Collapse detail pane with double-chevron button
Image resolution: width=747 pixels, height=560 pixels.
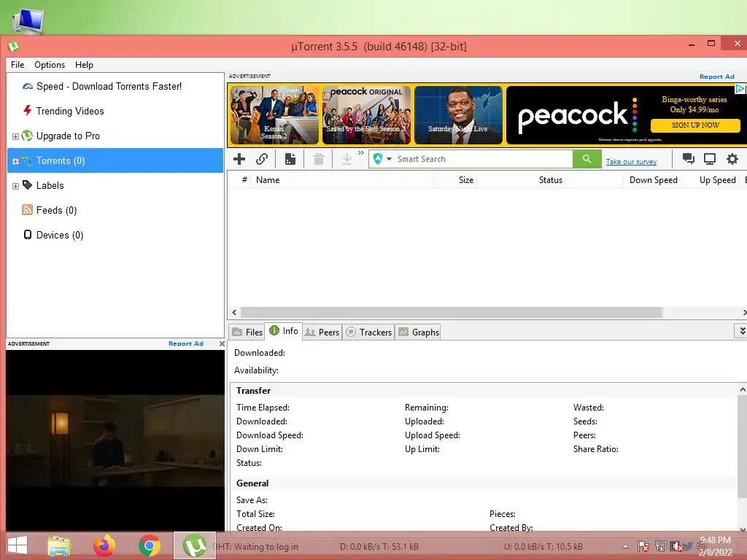tap(742, 331)
